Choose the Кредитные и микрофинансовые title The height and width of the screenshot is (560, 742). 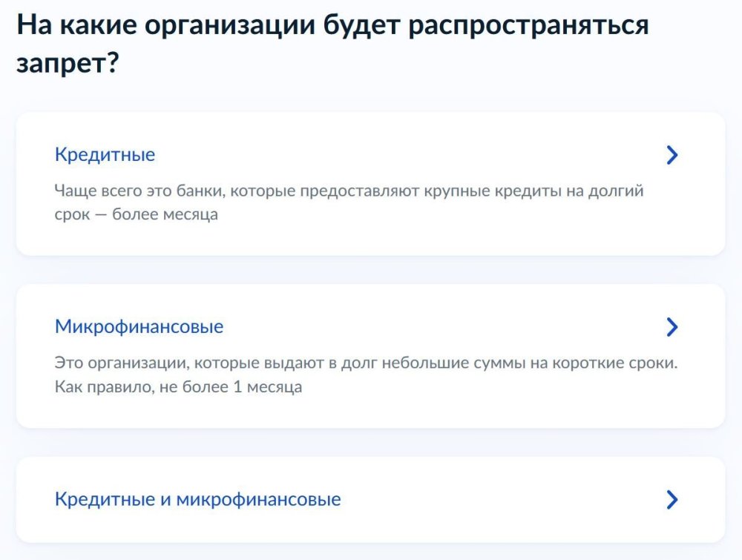(197, 499)
